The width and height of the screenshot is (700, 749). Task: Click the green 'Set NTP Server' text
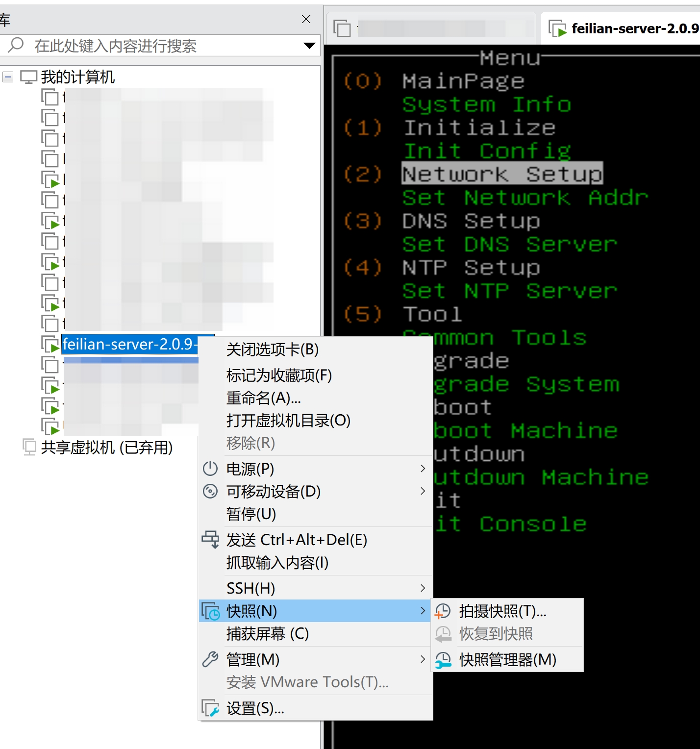point(510,291)
